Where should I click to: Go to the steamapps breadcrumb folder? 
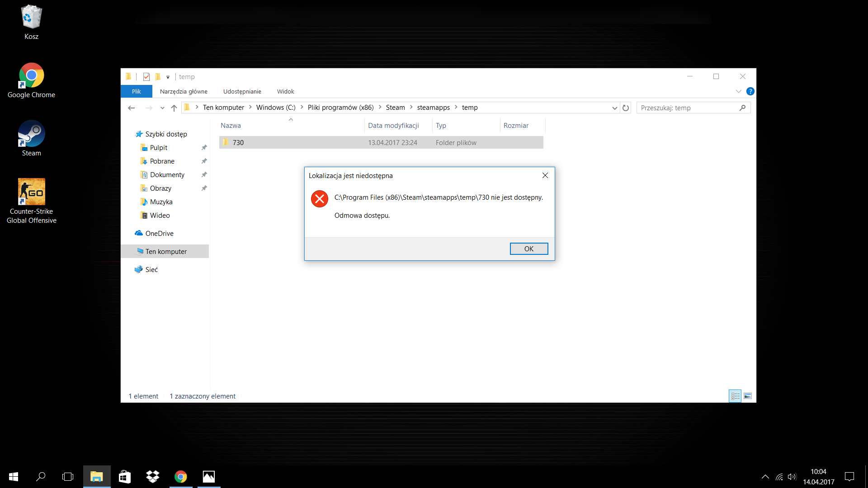434,108
